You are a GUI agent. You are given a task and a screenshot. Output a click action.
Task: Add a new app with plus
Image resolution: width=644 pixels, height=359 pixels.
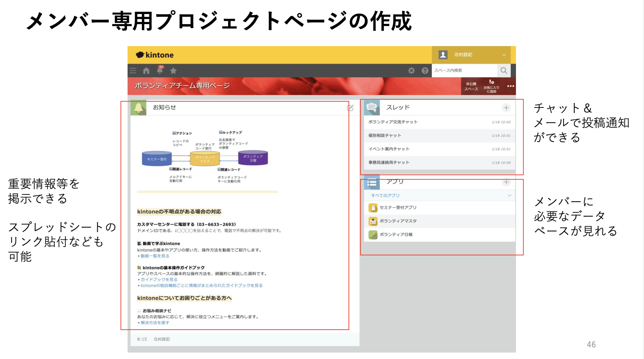pyautogui.click(x=506, y=182)
